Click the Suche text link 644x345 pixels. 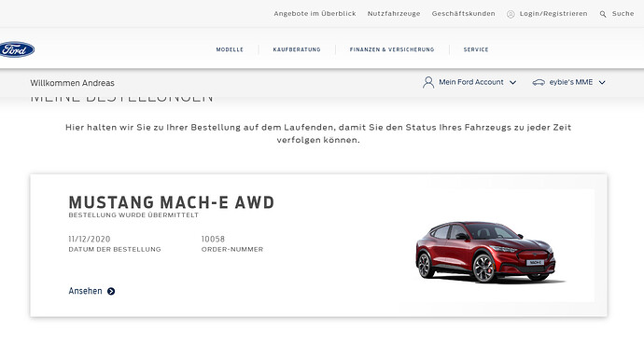623,14
